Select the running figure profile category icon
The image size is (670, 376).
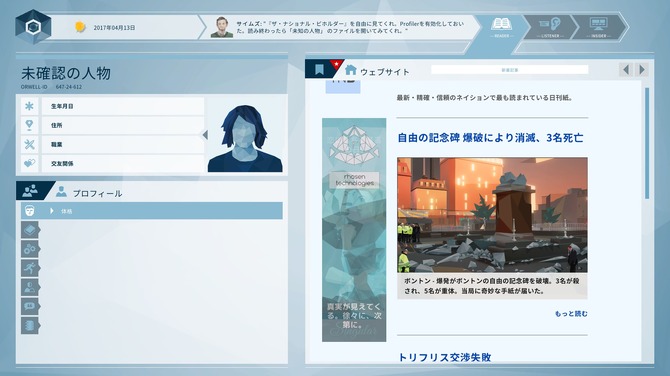[x=30, y=268]
